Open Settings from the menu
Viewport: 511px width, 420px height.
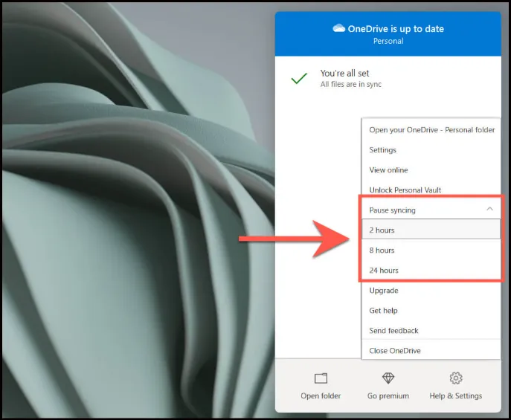pyautogui.click(x=431, y=150)
